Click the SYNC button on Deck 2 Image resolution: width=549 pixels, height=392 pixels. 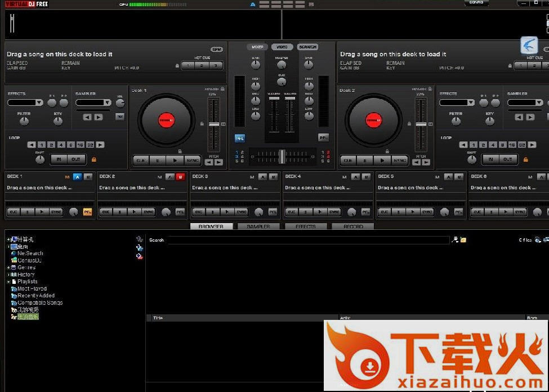399,161
